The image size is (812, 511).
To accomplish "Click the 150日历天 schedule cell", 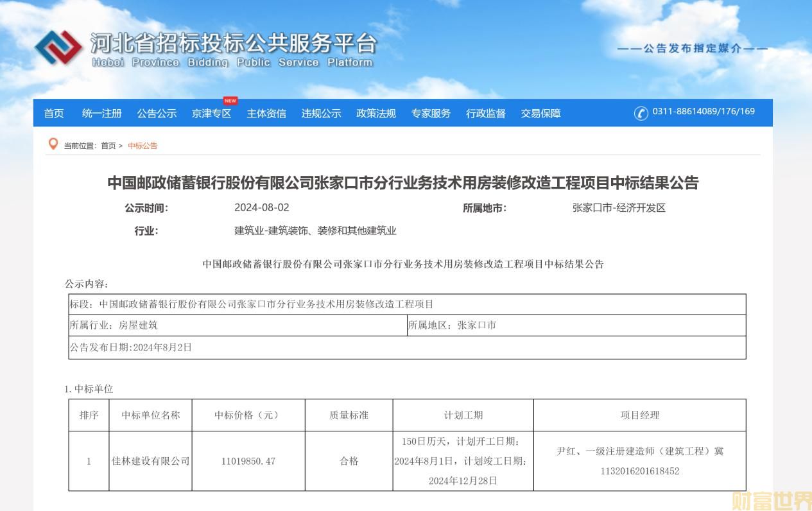I will click(463, 461).
